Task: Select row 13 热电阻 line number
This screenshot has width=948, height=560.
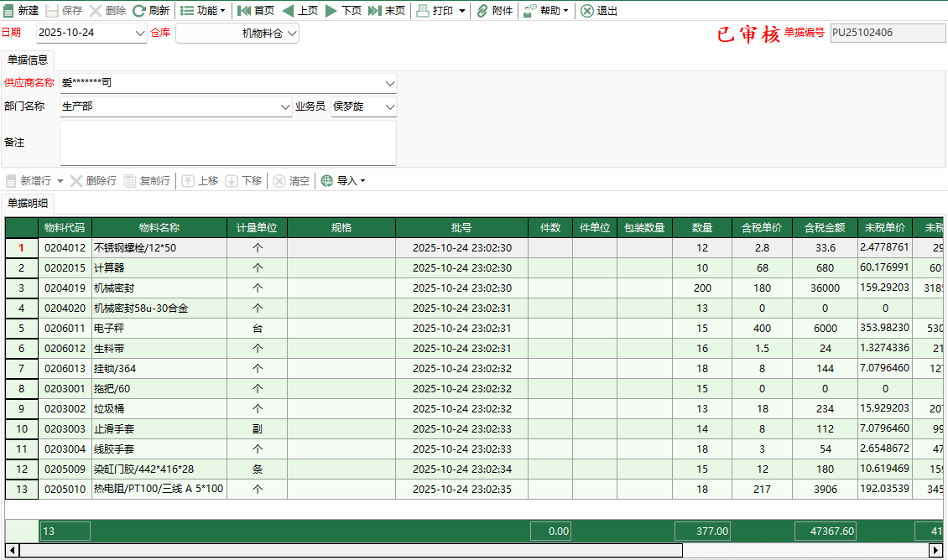Action: click(x=21, y=489)
